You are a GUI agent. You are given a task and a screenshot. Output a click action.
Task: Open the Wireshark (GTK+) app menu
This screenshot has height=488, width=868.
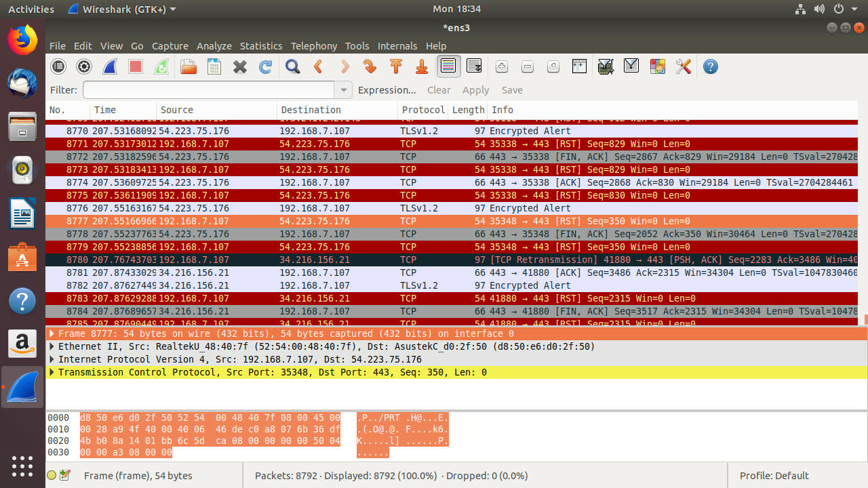pos(122,9)
